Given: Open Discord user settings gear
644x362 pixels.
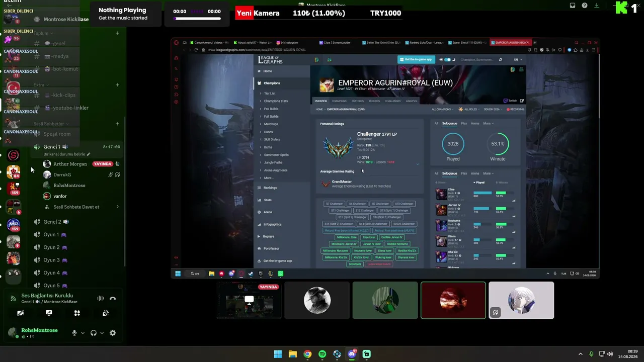Looking at the screenshot, I should [x=113, y=333].
